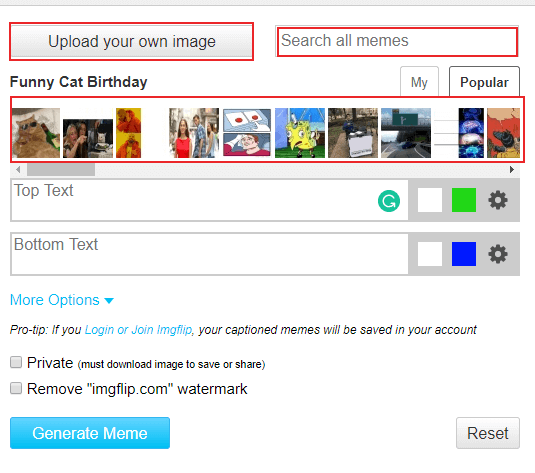The width and height of the screenshot is (535, 473).
Task: Expand More Options dropdown
Action: pyautogui.click(x=62, y=300)
